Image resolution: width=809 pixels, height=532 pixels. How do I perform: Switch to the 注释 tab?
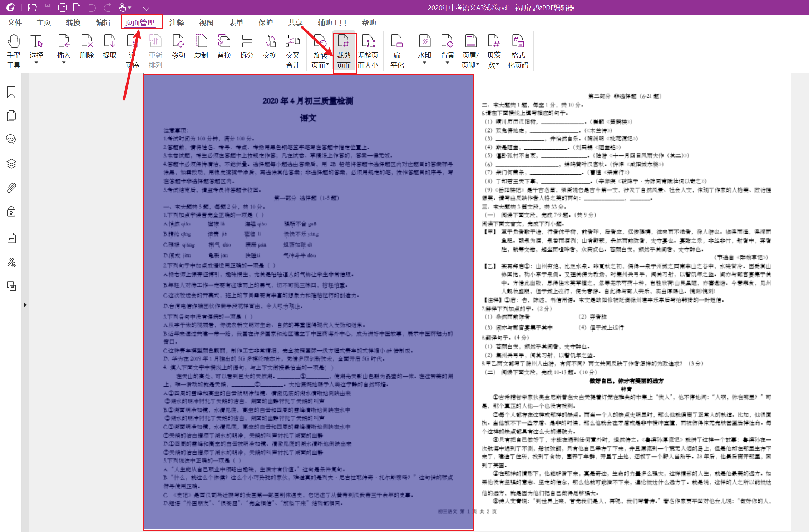click(177, 23)
